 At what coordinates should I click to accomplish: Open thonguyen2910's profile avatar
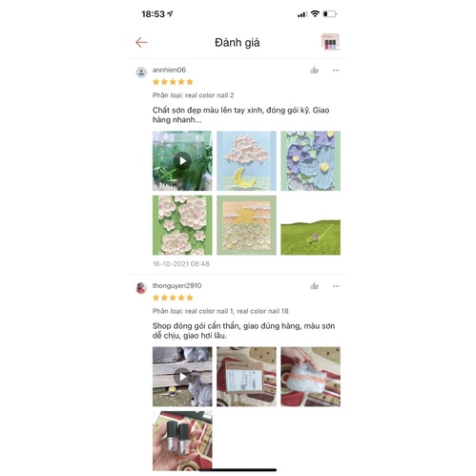coord(141,288)
